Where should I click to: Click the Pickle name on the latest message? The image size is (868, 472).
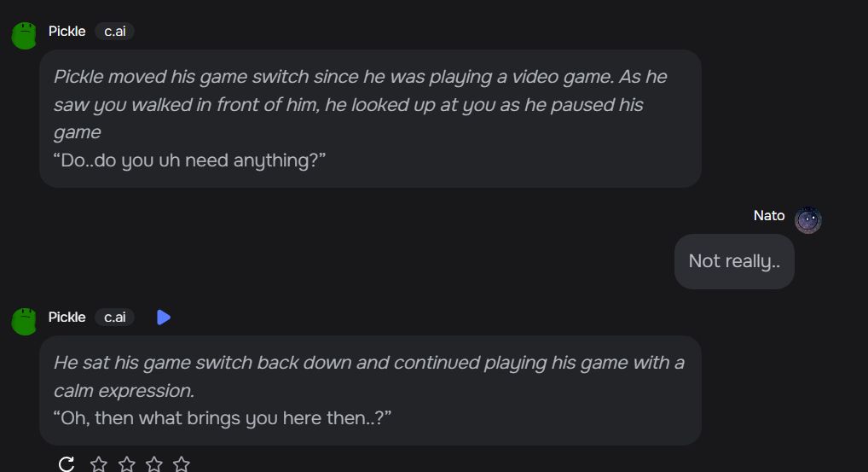coord(67,318)
